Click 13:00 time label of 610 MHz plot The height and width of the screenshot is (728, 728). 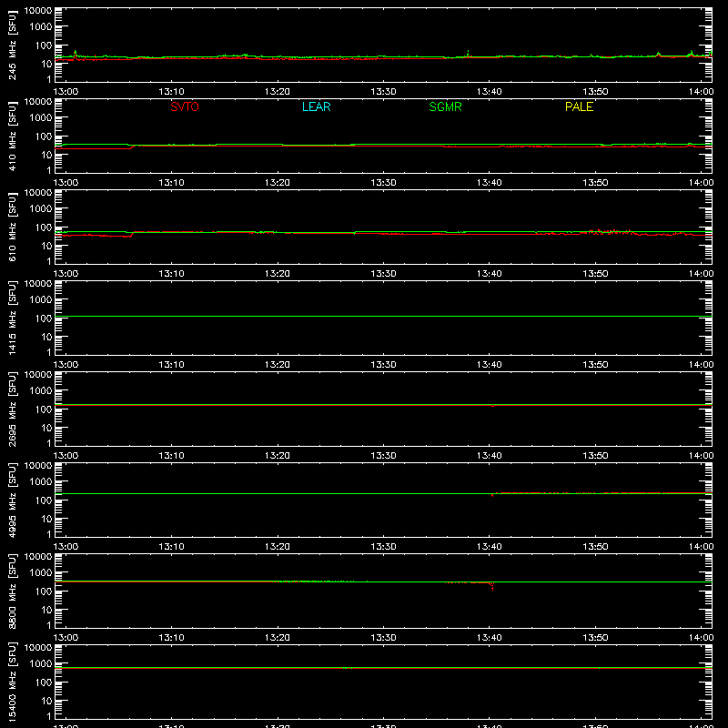pos(66,274)
